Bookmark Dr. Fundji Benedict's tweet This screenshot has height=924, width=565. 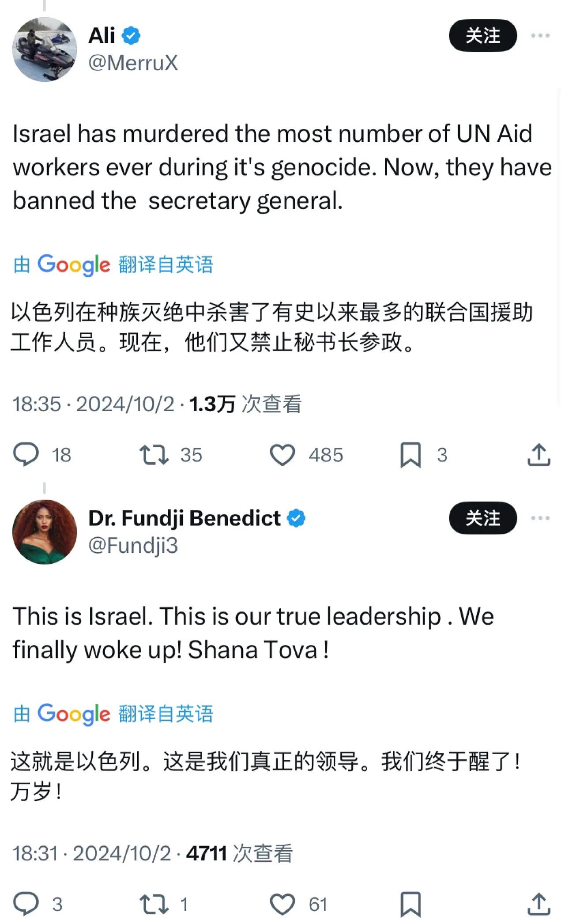point(411,904)
